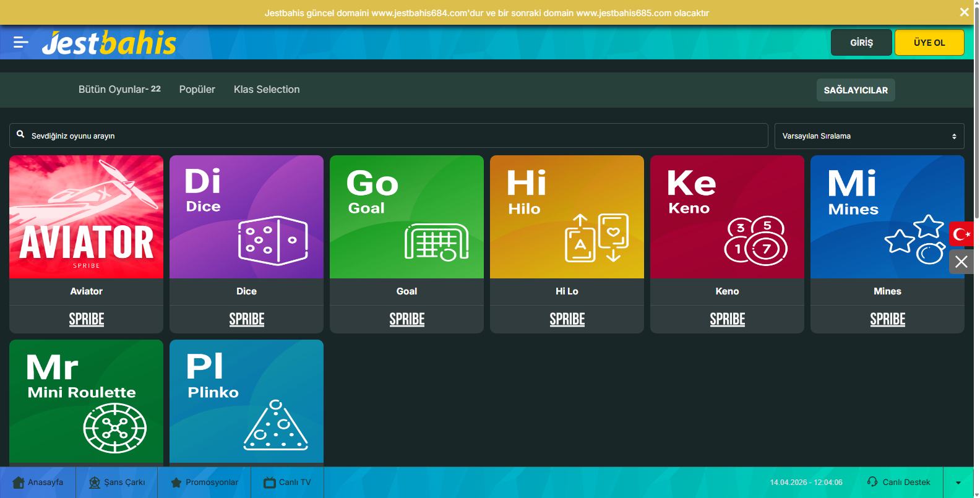Screen dimensions: 980x498
Task: Open the Mini Roulette game thumbnail
Action: click(87, 401)
